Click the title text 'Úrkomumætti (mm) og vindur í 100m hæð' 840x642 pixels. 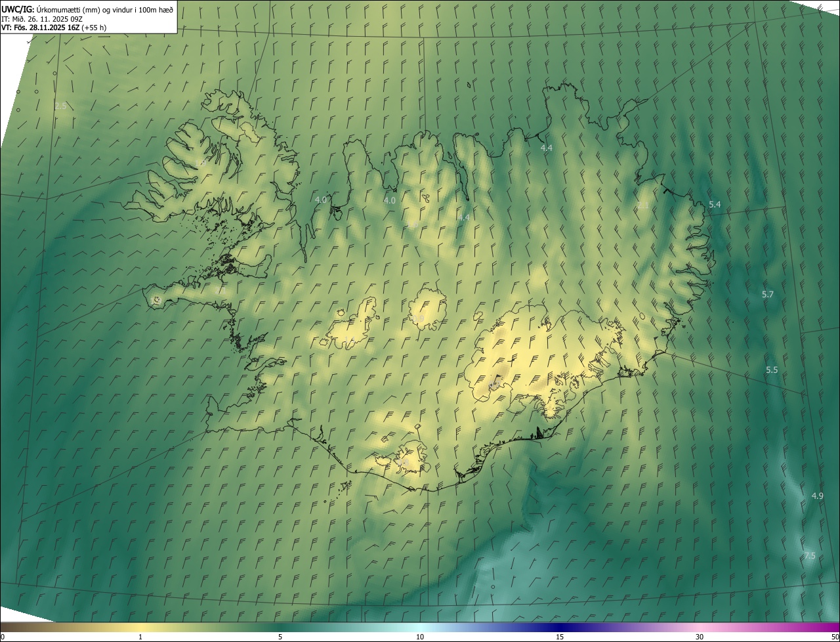tap(104, 9)
